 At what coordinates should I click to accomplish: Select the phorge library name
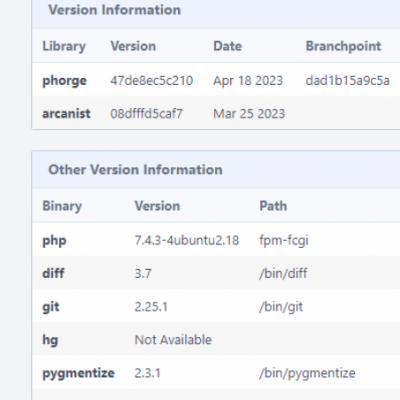coord(65,81)
